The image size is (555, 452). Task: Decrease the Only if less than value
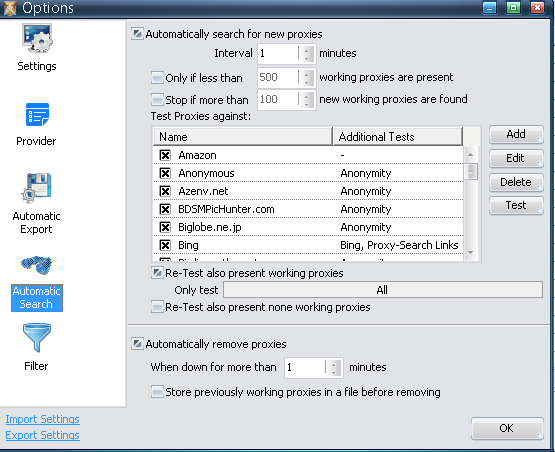tap(307, 82)
